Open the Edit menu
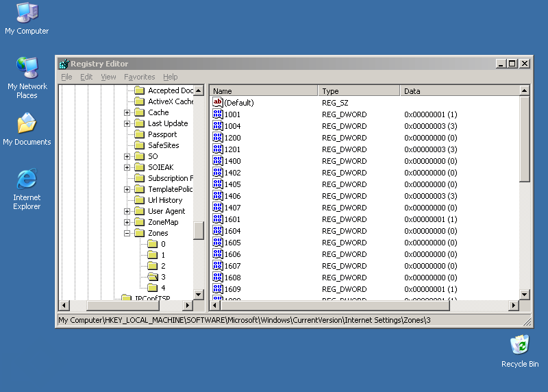548x392 pixels. click(86, 77)
